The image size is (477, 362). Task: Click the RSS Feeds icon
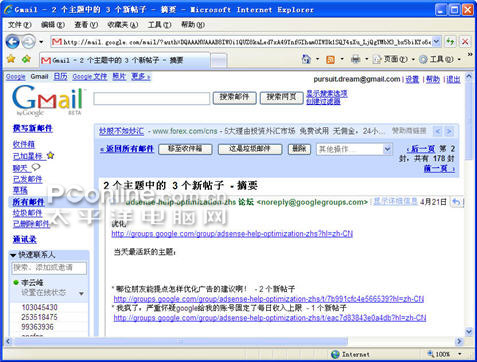pos(330,60)
